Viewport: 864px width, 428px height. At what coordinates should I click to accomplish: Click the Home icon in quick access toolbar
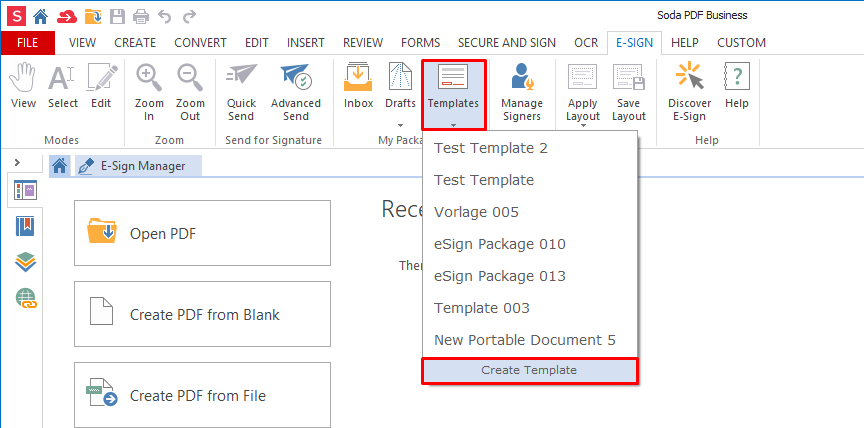click(41, 16)
